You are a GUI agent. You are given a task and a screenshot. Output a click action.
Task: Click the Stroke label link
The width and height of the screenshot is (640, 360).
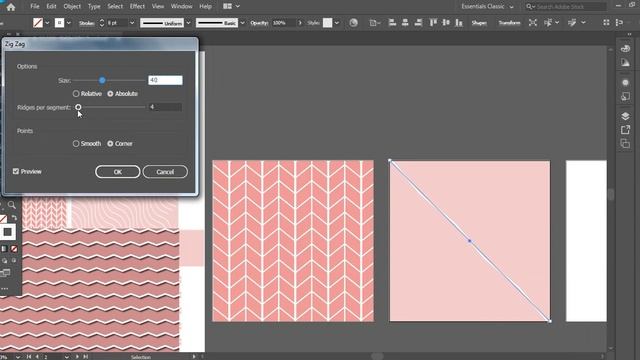tap(87, 23)
